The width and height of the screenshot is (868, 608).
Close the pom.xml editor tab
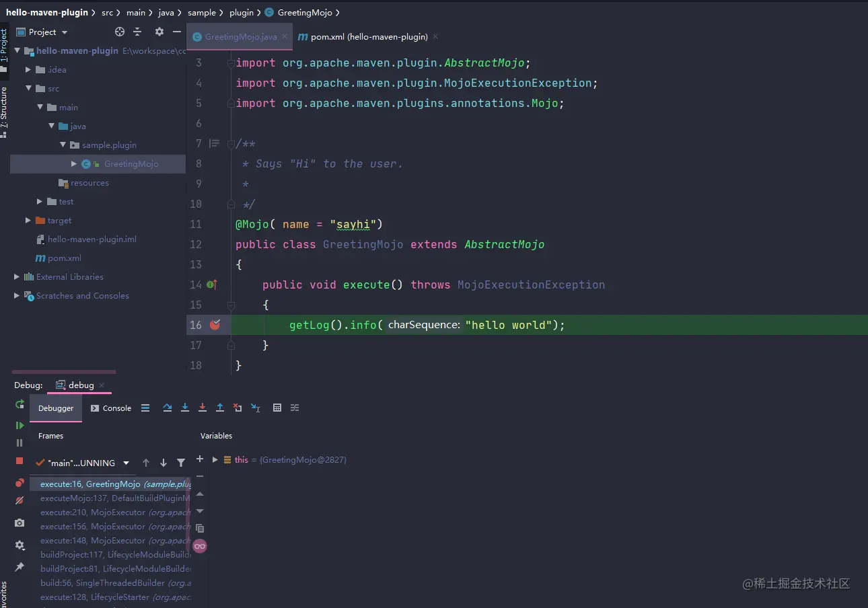(435, 37)
